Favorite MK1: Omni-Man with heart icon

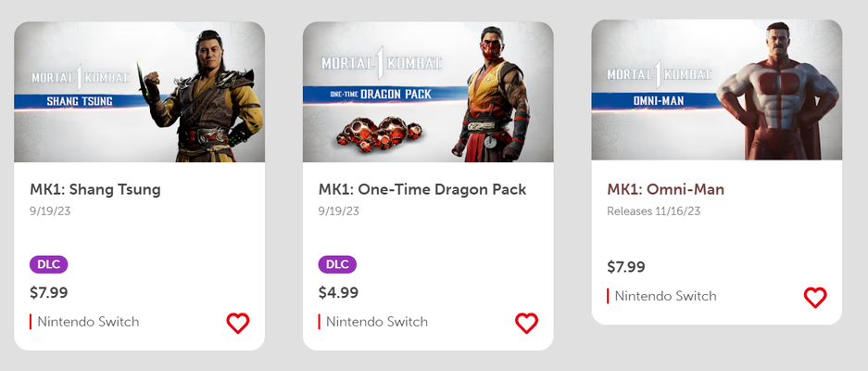(815, 297)
